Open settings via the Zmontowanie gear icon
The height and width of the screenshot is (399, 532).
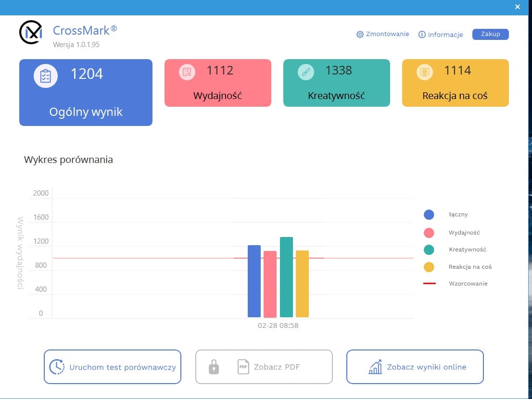(x=360, y=34)
